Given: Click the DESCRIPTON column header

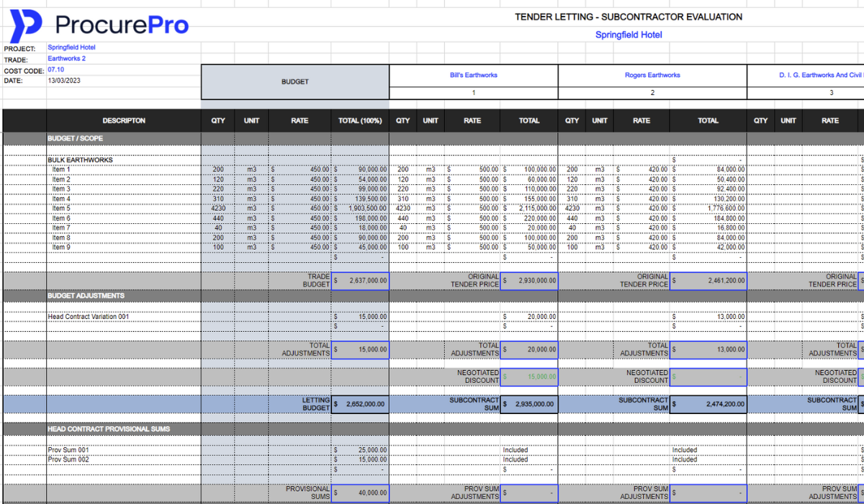Looking at the screenshot, I should coord(123,120).
